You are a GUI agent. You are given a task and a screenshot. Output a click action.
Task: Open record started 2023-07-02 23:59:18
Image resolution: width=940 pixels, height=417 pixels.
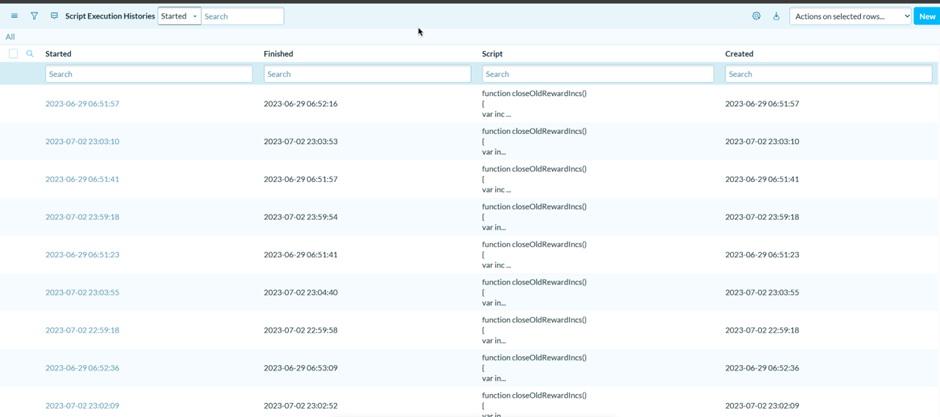click(x=82, y=217)
